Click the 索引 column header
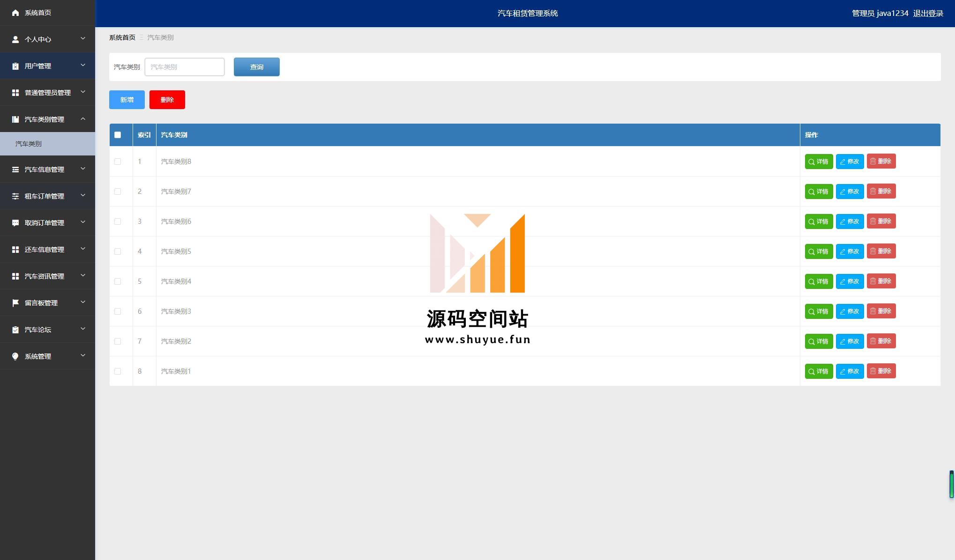Screen dimensions: 955x560 click(144, 135)
